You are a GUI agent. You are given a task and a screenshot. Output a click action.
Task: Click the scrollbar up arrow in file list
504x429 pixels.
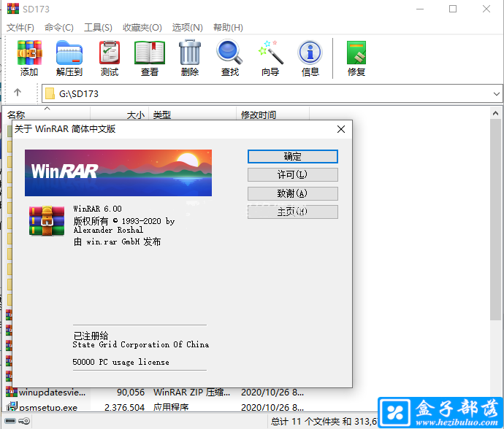point(495,113)
